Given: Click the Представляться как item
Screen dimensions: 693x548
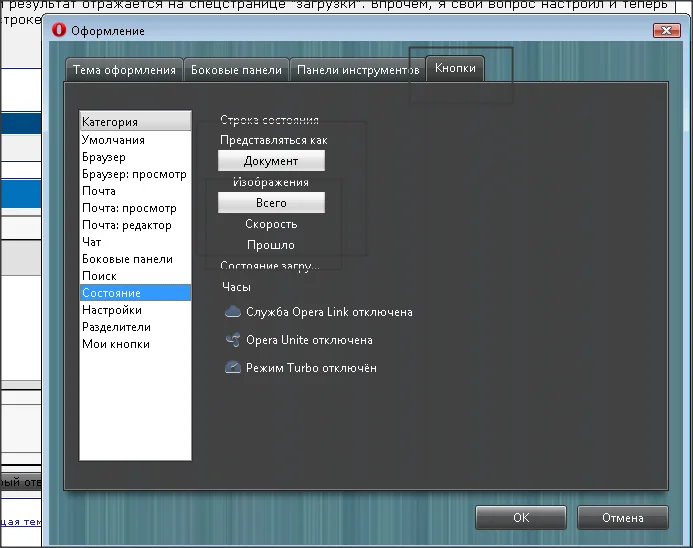Looking at the screenshot, I should pyautogui.click(x=274, y=140).
